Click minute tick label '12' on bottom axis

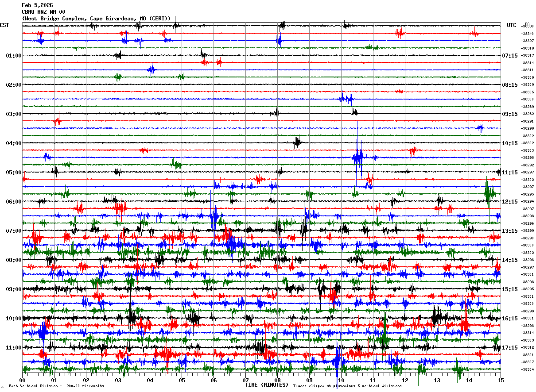coord(405,380)
